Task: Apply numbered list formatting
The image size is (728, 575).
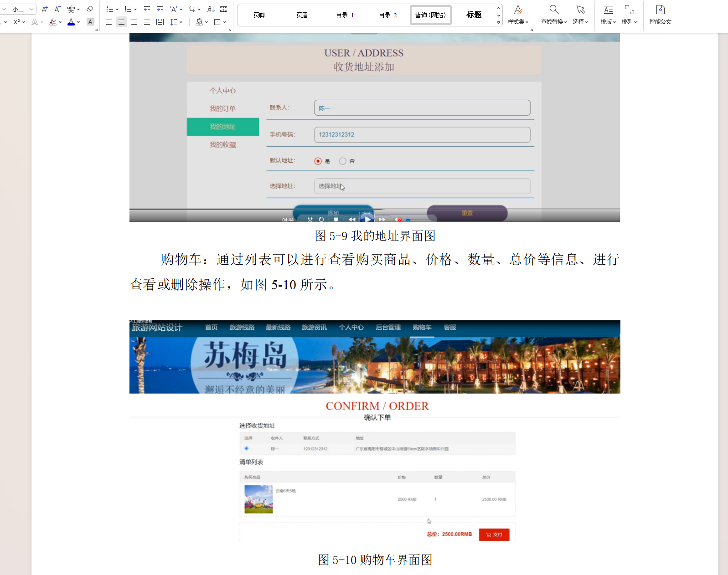Action: click(128, 9)
